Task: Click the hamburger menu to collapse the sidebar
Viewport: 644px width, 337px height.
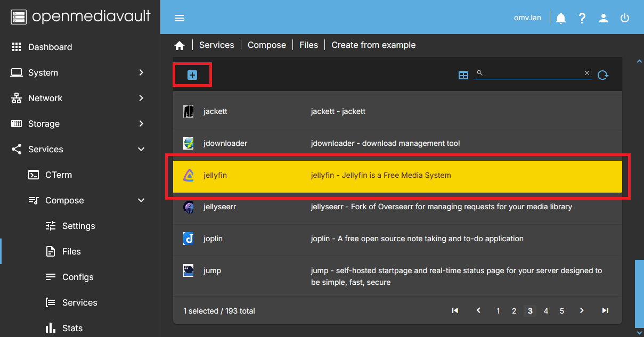Action: (x=180, y=18)
